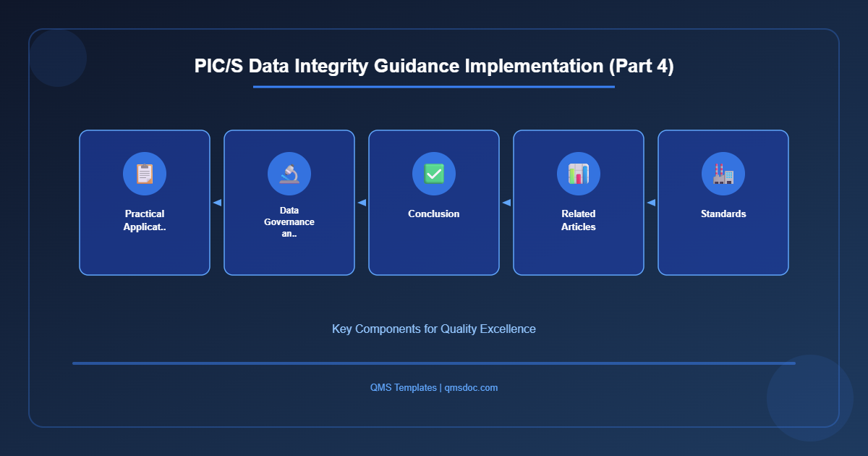Toggle highlight on the Standards card
Viewport: 868px width, 456px height.
pyautogui.click(x=723, y=239)
